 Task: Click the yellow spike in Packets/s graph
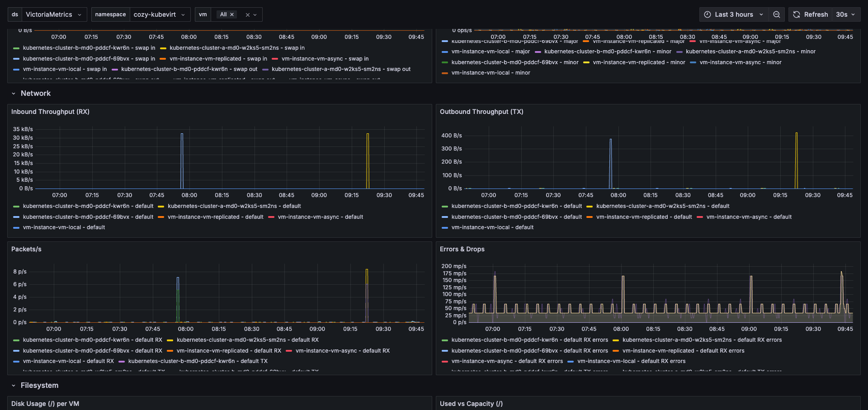coord(367,295)
